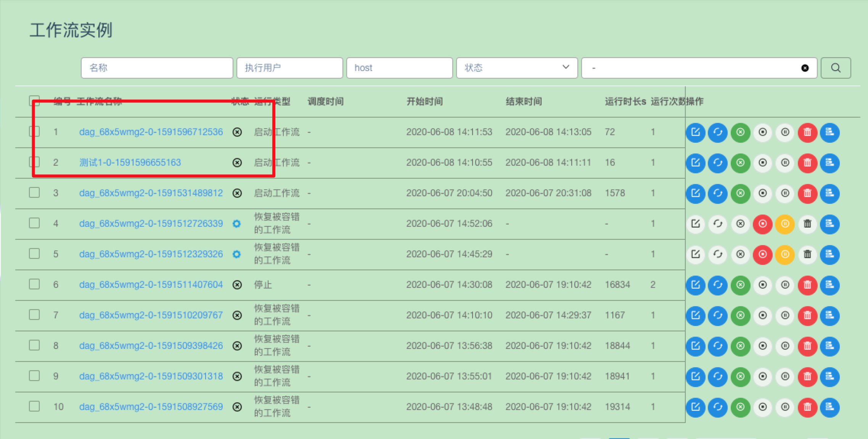Clear the date range field
This screenshot has height=439, width=868.
coord(805,68)
